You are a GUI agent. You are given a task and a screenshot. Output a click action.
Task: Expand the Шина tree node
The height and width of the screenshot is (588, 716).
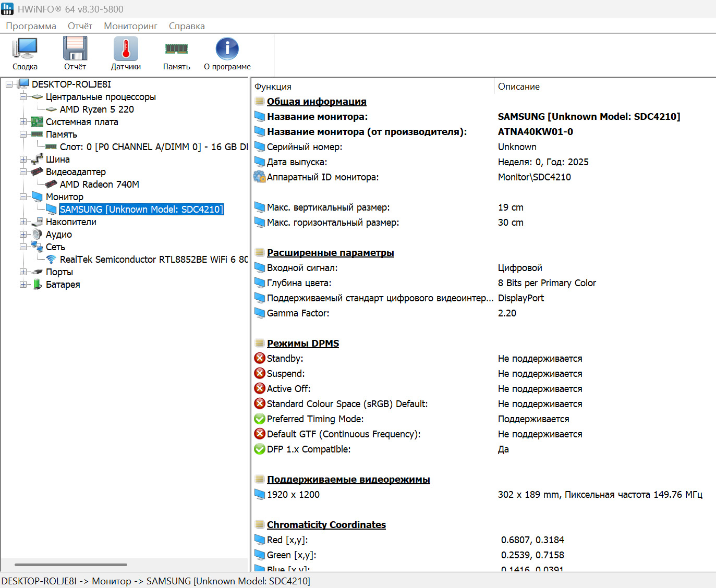tap(23, 160)
